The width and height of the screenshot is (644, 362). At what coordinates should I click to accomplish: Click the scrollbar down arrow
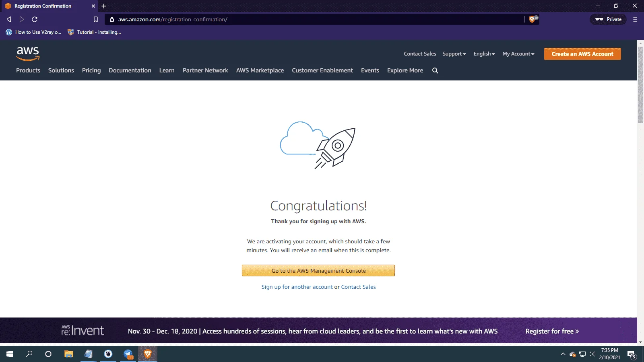640,343
